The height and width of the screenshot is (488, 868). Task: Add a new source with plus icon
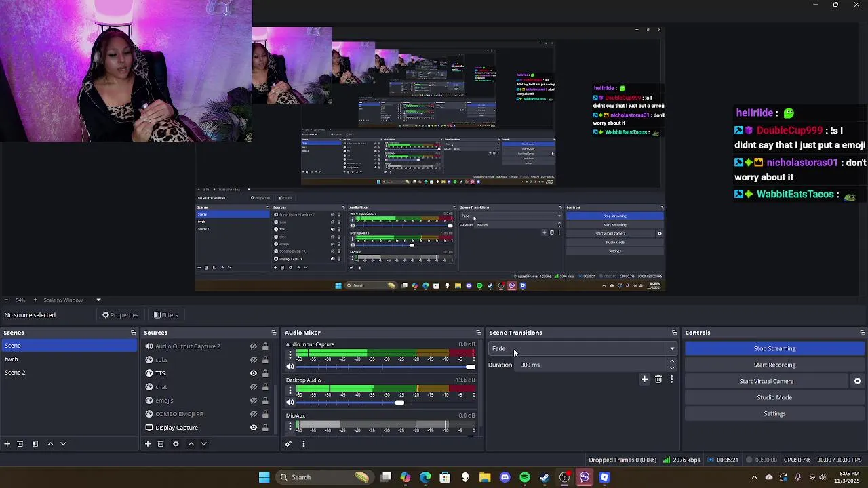[147, 444]
